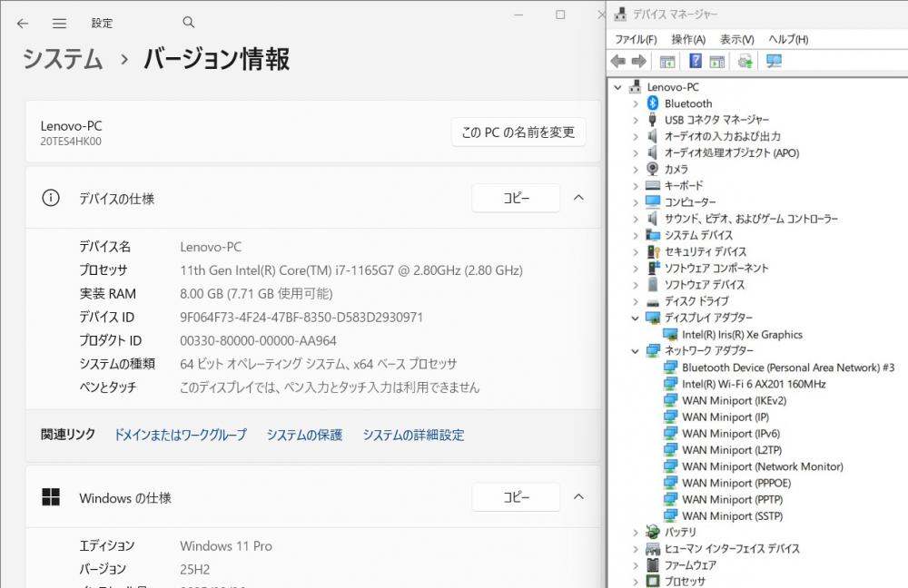Image resolution: width=908 pixels, height=588 pixels.
Task: Click the scan for hardware changes monitor icon
Action: click(x=774, y=61)
